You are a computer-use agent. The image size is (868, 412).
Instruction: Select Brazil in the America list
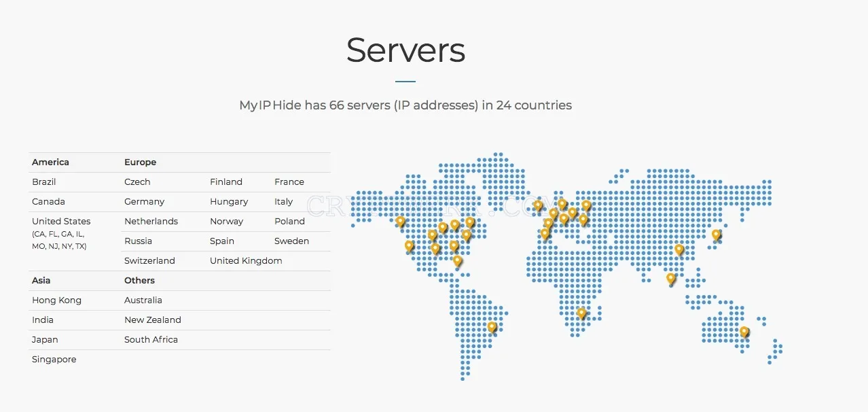(x=44, y=182)
